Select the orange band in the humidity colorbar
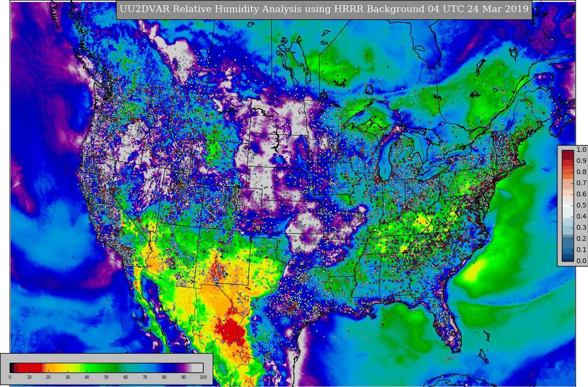This screenshot has width=588, height=387. tap(49, 368)
